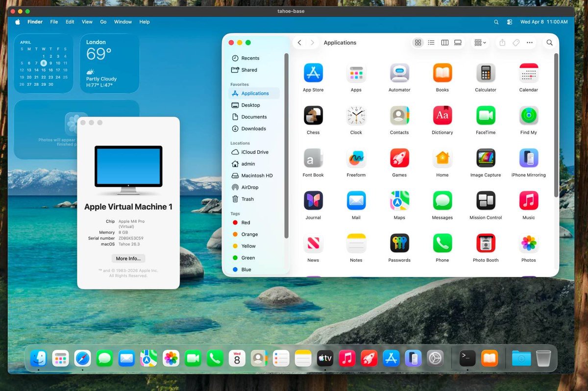The width and height of the screenshot is (588, 391).
Task: Enable gallery view mode
Action: point(458,43)
